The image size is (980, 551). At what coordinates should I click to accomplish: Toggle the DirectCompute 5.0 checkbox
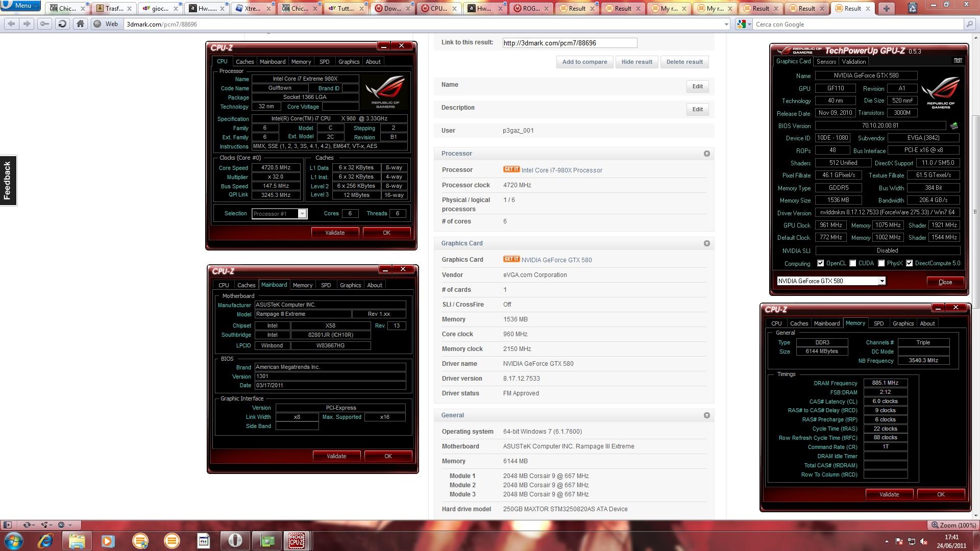pyautogui.click(x=909, y=263)
